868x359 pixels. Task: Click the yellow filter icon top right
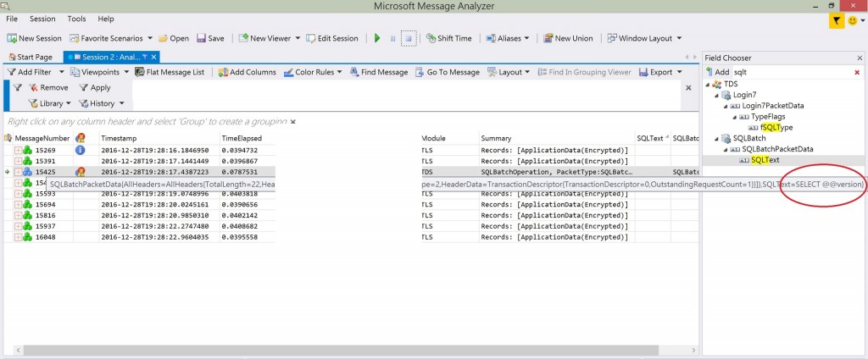tap(836, 21)
